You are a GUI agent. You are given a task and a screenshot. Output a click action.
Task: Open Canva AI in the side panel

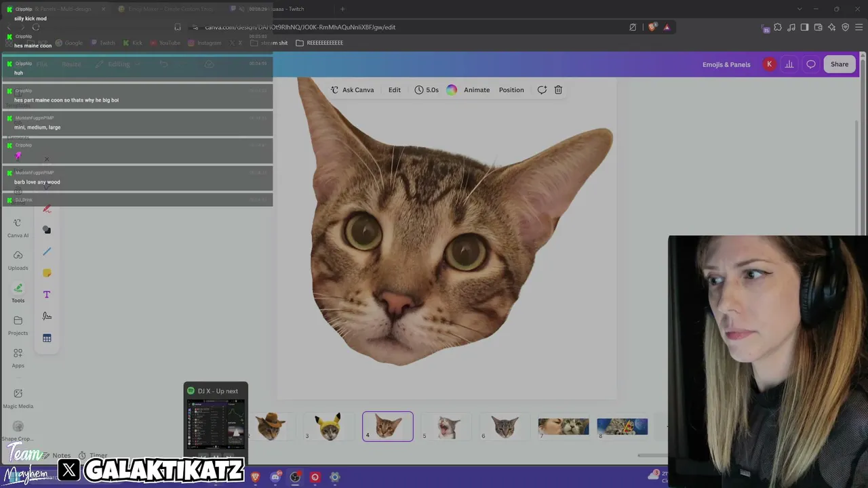click(x=18, y=228)
